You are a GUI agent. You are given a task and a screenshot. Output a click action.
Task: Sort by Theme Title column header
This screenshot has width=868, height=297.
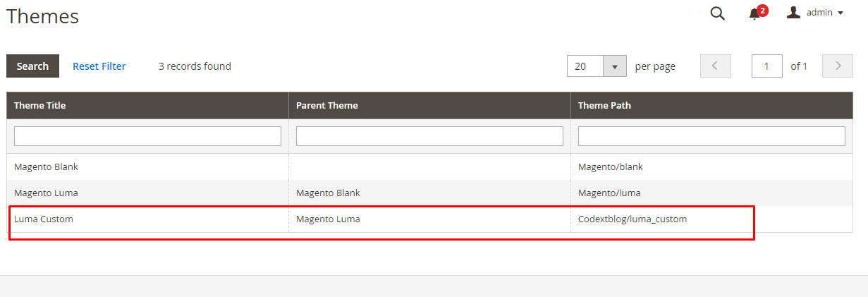[40, 105]
